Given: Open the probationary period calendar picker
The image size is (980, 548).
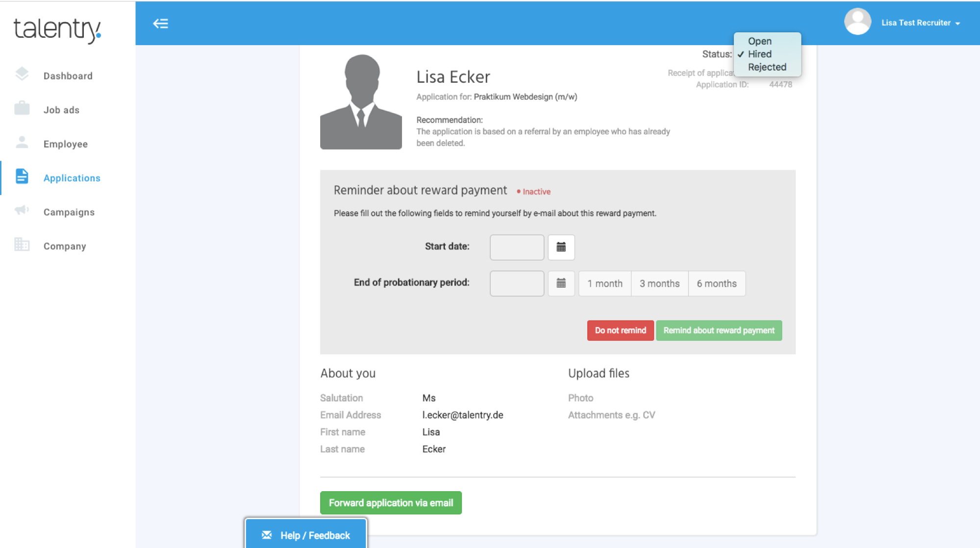Looking at the screenshot, I should 561,283.
